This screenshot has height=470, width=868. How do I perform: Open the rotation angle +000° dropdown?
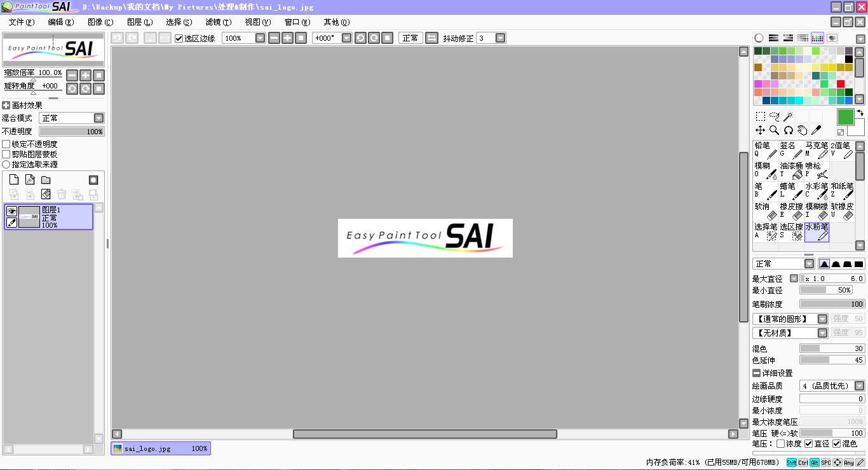click(x=346, y=38)
